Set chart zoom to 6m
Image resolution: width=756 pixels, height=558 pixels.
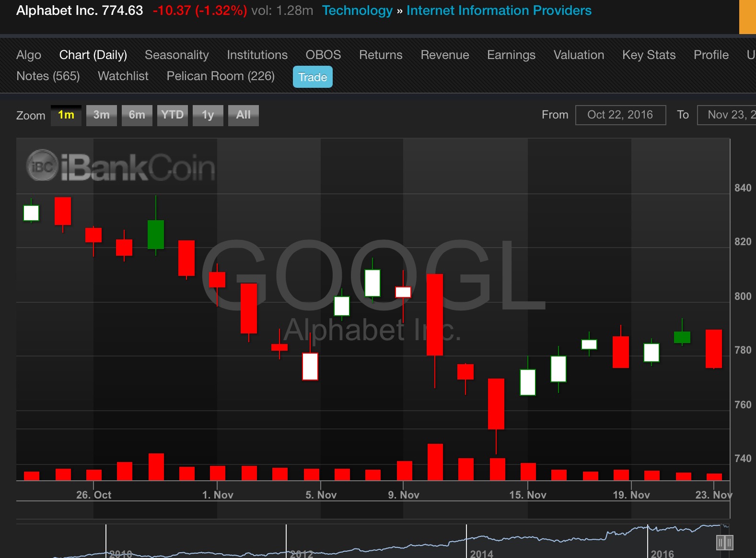(137, 115)
